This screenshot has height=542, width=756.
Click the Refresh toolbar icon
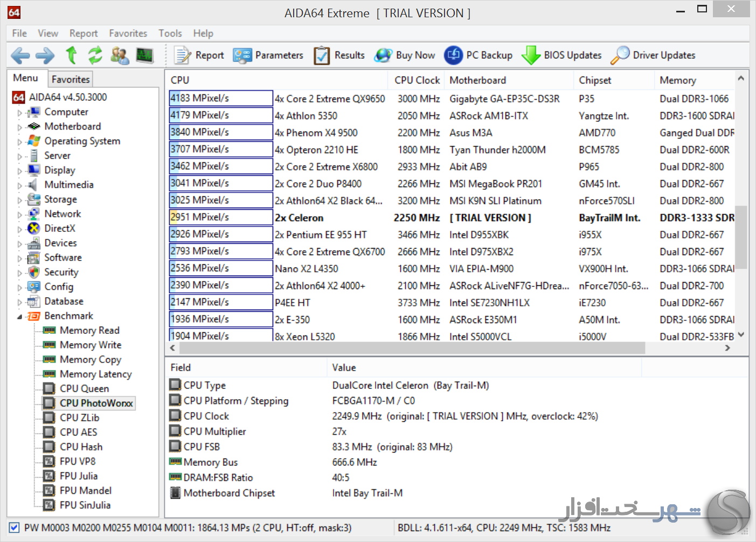pyautogui.click(x=95, y=55)
